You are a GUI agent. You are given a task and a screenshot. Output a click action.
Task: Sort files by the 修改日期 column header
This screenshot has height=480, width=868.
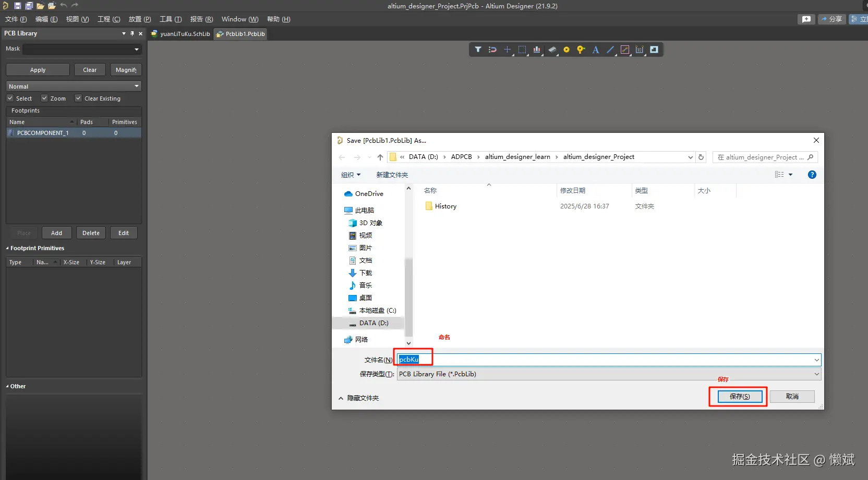pos(572,191)
